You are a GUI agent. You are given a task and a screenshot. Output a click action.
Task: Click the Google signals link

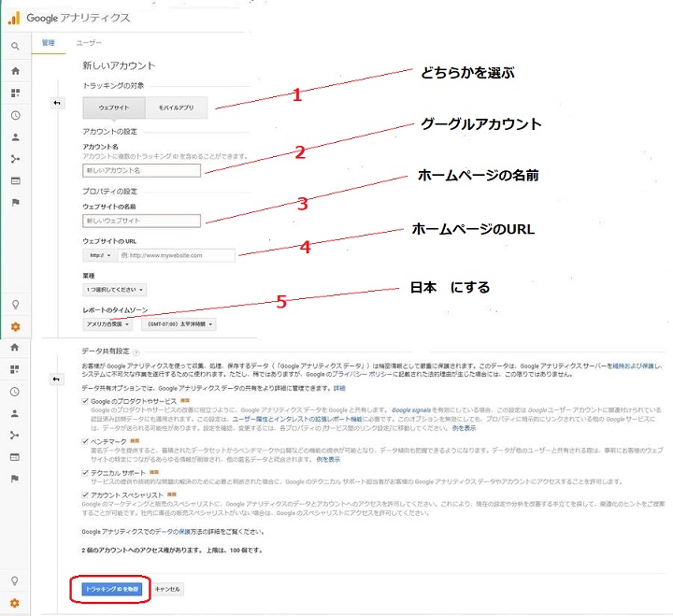click(411, 410)
